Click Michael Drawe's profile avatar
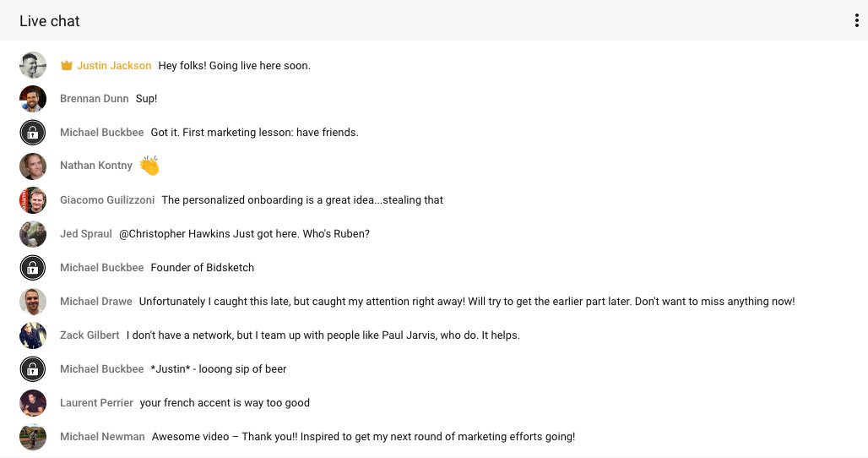The height and width of the screenshot is (458, 868). [33, 302]
